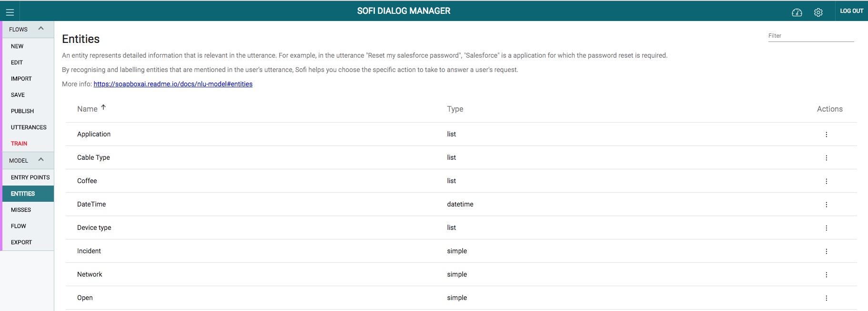Open actions menu for Network row

826,275
